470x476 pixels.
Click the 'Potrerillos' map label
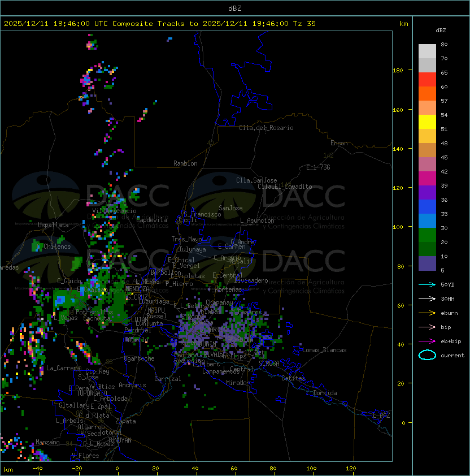coord(94,312)
